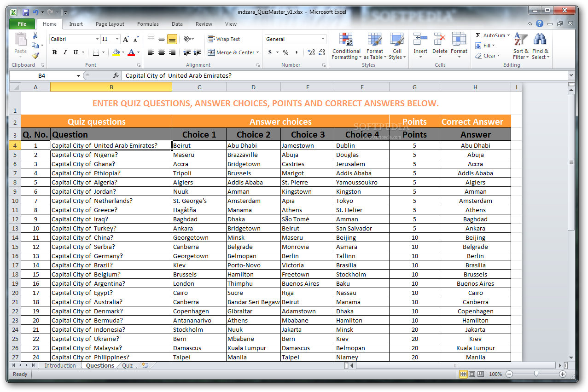Click the formula bar input field
Viewport: 588px width, 392px height.
pos(344,75)
